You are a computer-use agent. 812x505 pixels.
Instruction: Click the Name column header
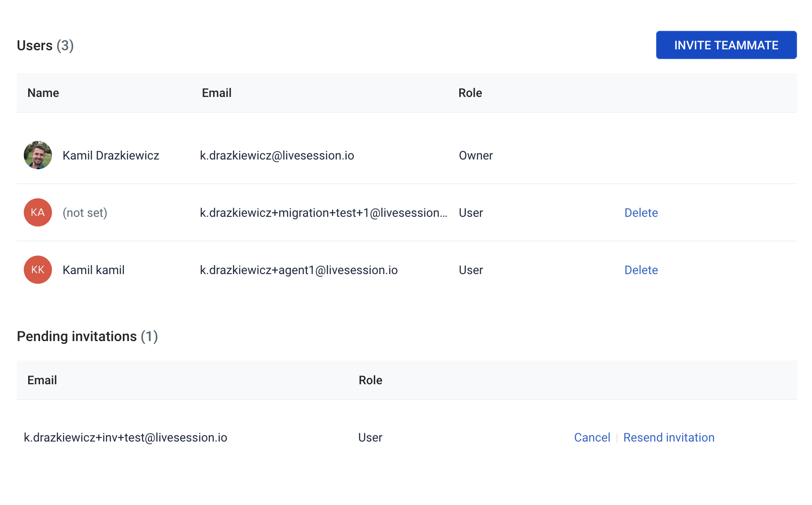(x=43, y=93)
